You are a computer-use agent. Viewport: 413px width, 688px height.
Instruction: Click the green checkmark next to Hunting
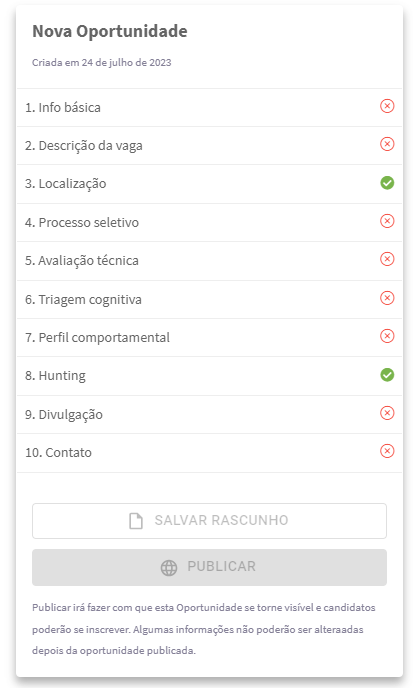point(387,375)
